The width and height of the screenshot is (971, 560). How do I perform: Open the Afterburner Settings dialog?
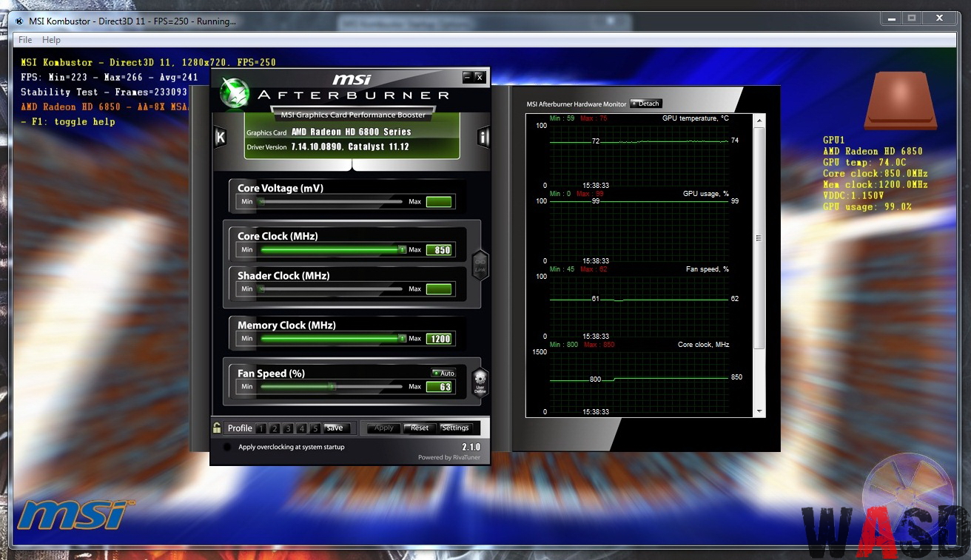click(455, 428)
